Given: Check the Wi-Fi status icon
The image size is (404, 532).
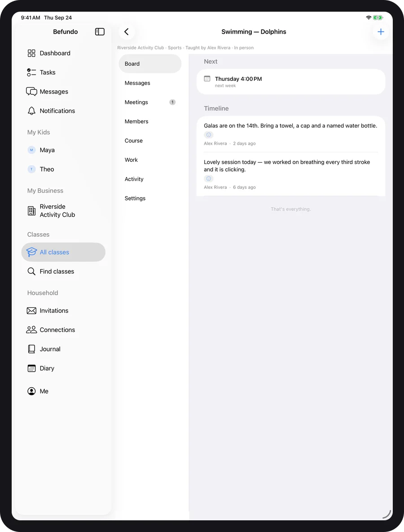Looking at the screenshot, I should pos(369,18).
